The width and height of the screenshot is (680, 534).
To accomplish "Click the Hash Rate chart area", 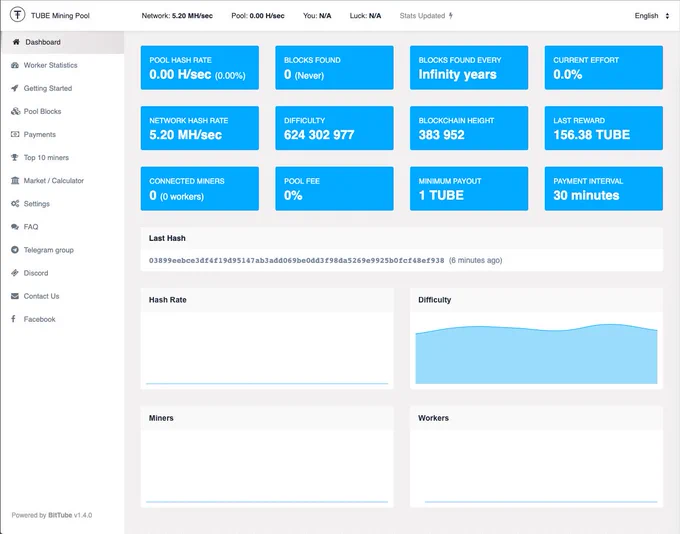I will (267, 350).
